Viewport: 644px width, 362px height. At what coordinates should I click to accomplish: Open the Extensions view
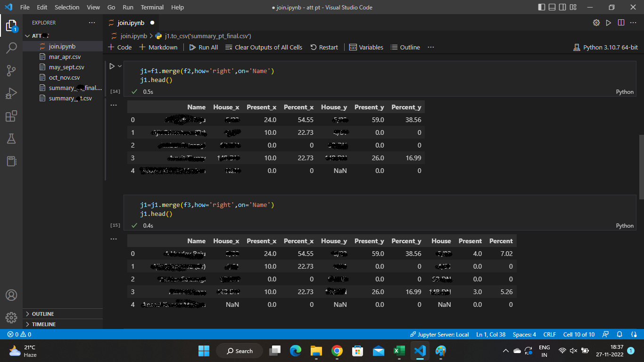12,116
